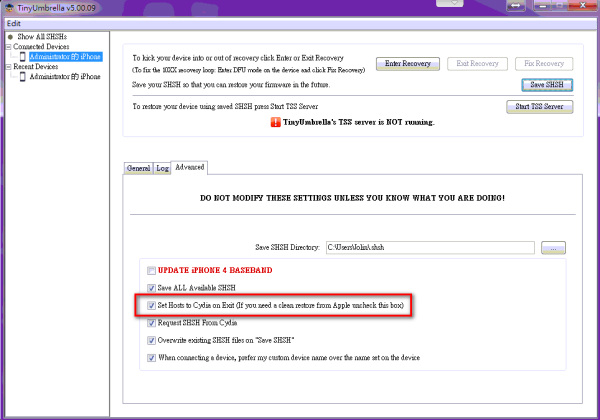This screenshot has width=600, height=420.
Task: Click the Show All SHSHs bullet icon
Action: pos(9,36)
